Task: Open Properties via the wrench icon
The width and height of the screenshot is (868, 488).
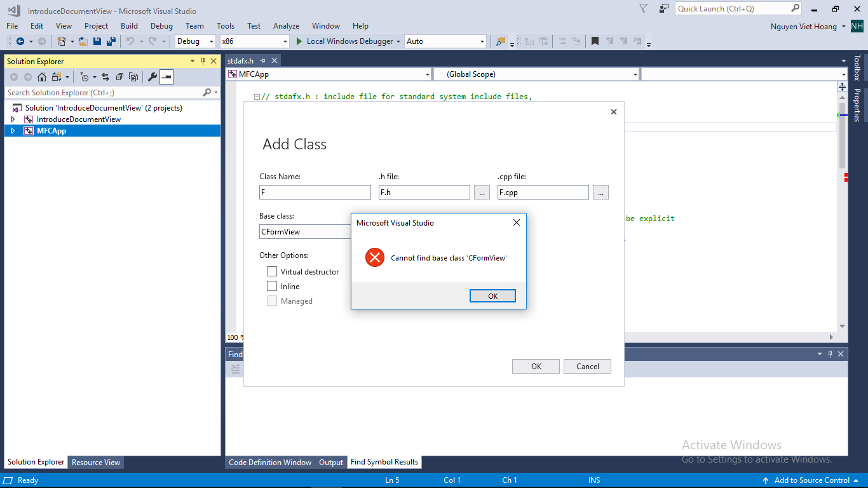Action: coord(153,77)
